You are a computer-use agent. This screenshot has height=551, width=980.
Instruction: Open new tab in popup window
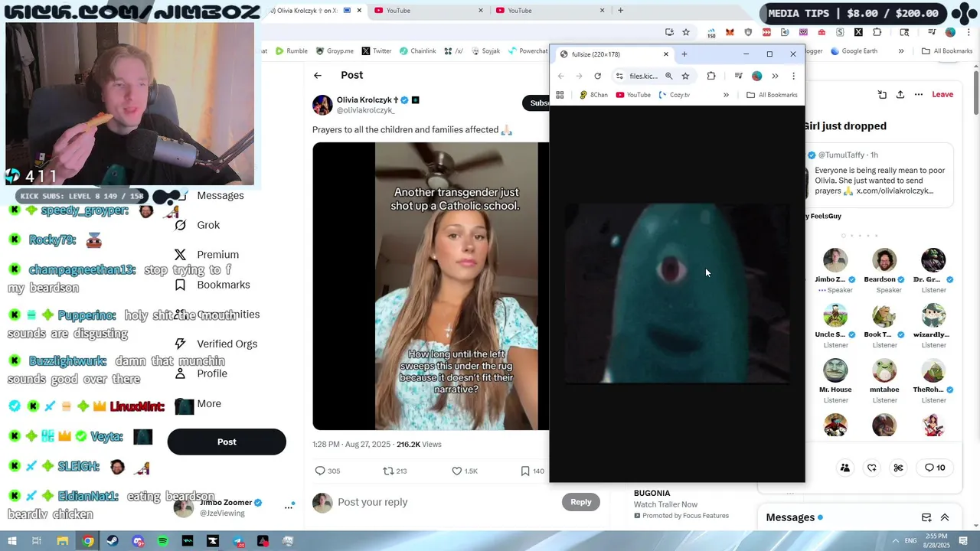tap(684, 54)
